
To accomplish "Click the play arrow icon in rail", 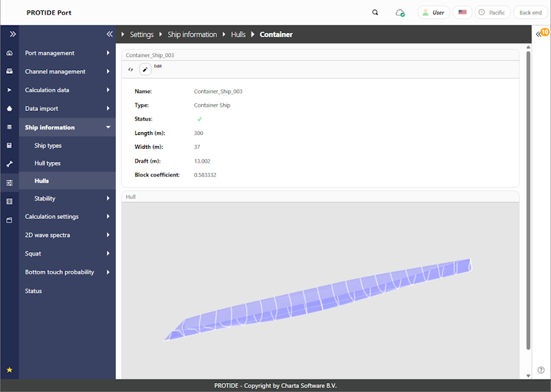I will point(10,90).
